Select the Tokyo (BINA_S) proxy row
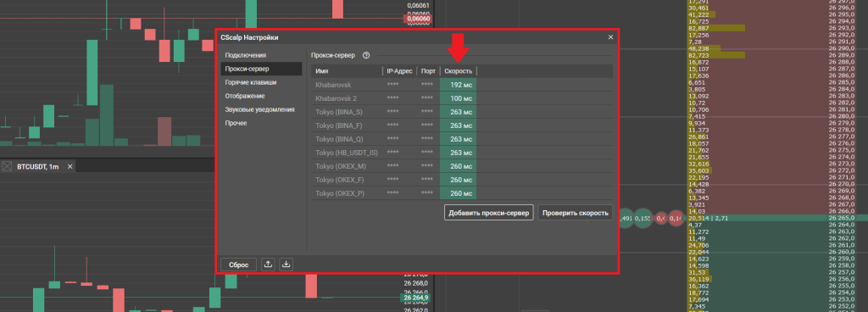This screenshot has width=868, height=312. (x=462, y=112)
